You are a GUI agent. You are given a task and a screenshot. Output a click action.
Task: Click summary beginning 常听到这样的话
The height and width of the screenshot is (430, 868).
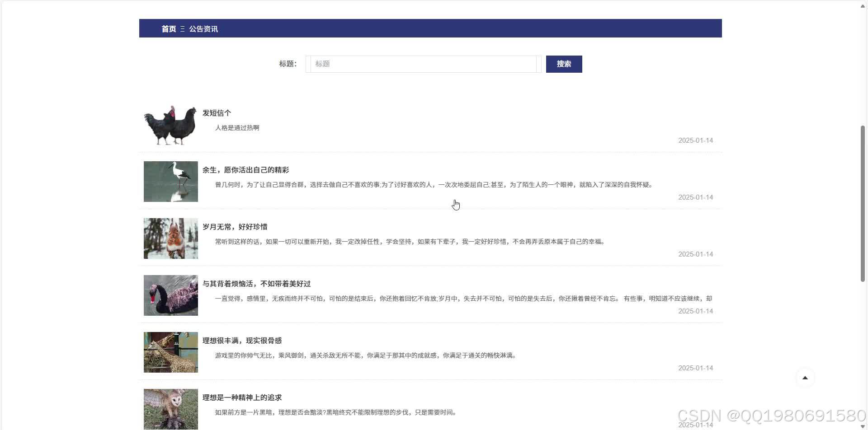(x=410, y=242)
